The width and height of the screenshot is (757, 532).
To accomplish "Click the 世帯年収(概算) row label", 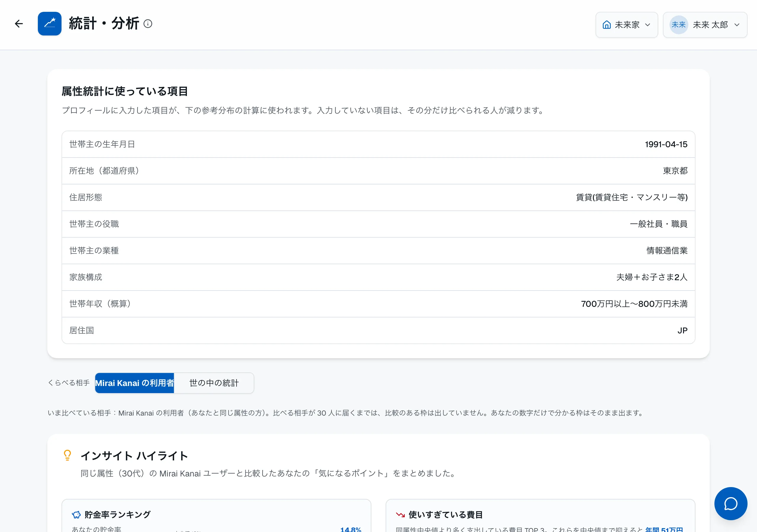I will 100,304.
